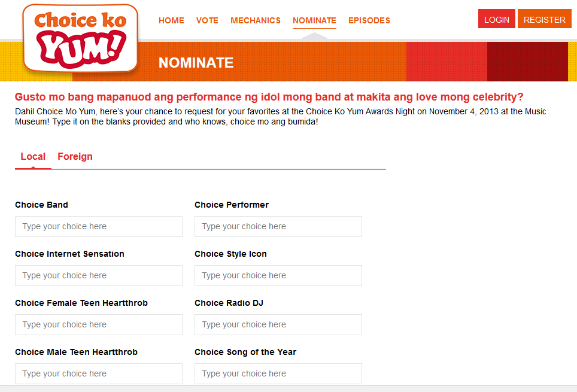Focus the Choice Band text field
The width and height of the screenshot is (577, 392).
[99, 227]
